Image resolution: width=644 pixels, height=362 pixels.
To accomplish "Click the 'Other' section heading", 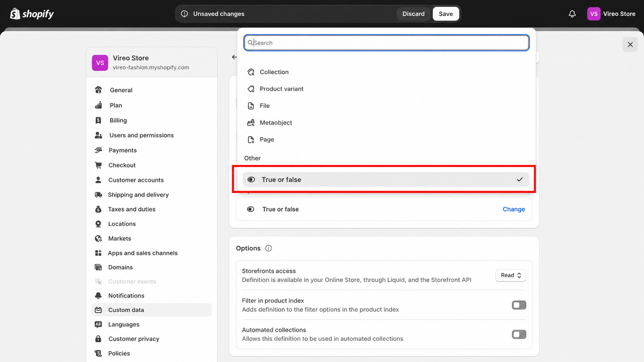I will pyautogui.click(x=252, y=158).
